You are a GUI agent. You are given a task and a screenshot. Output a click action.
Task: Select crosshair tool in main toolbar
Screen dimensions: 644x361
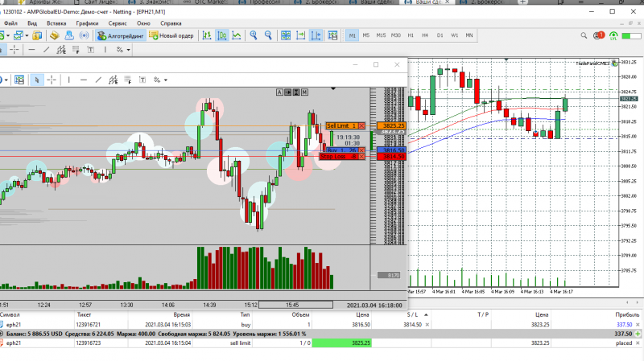click(x=14, y=50)
